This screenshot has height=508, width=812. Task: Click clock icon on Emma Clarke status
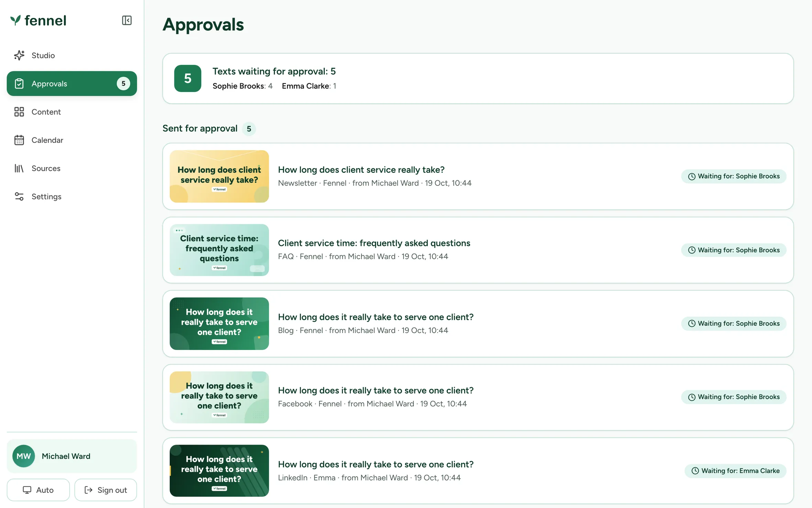click(695, 471)
